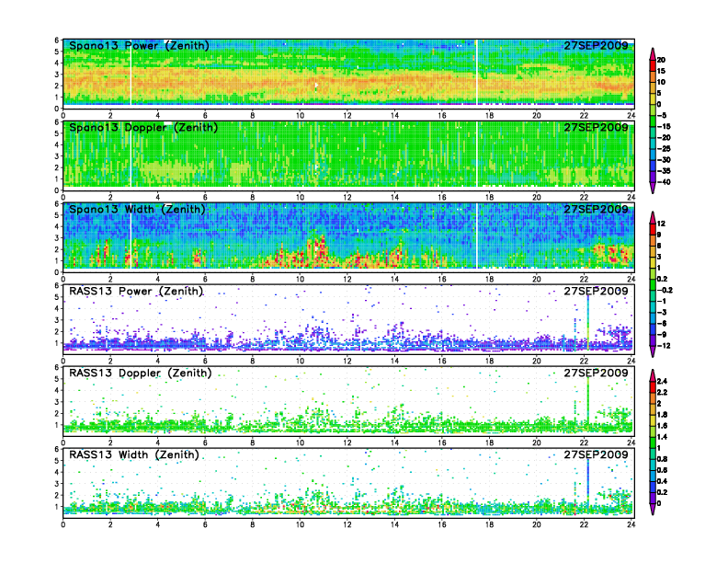Click the "15" label on top colorbar

tap(661, 71)
